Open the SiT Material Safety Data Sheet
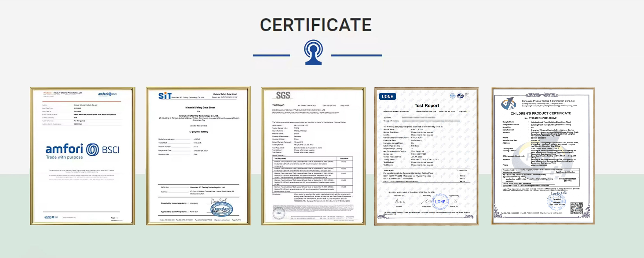Screen dimensions: 644x258 click(198, 156)
